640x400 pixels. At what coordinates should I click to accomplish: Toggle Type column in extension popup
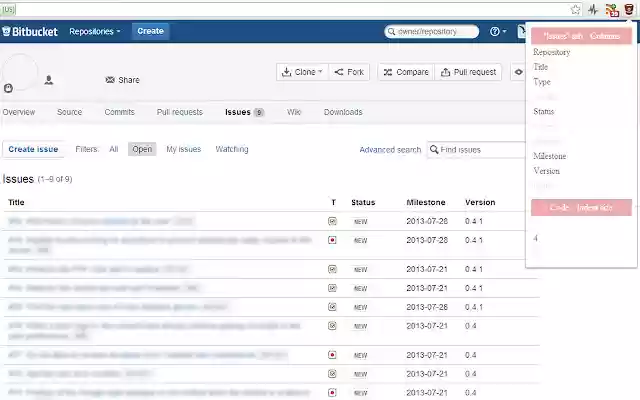[542, 82]
